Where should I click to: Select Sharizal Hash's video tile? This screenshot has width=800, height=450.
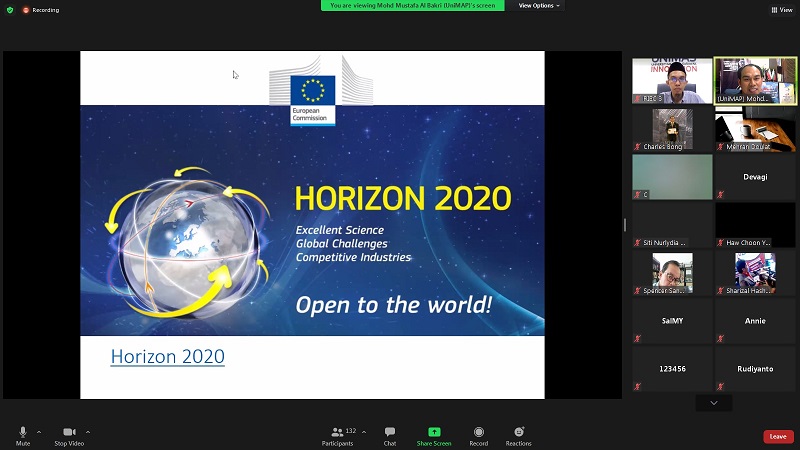point(755,273)
